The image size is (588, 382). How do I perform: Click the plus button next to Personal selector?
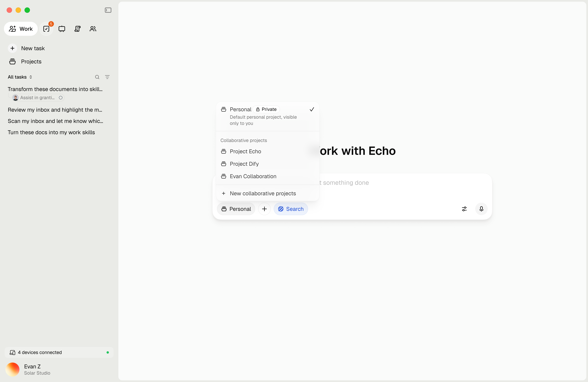point(264,209)
